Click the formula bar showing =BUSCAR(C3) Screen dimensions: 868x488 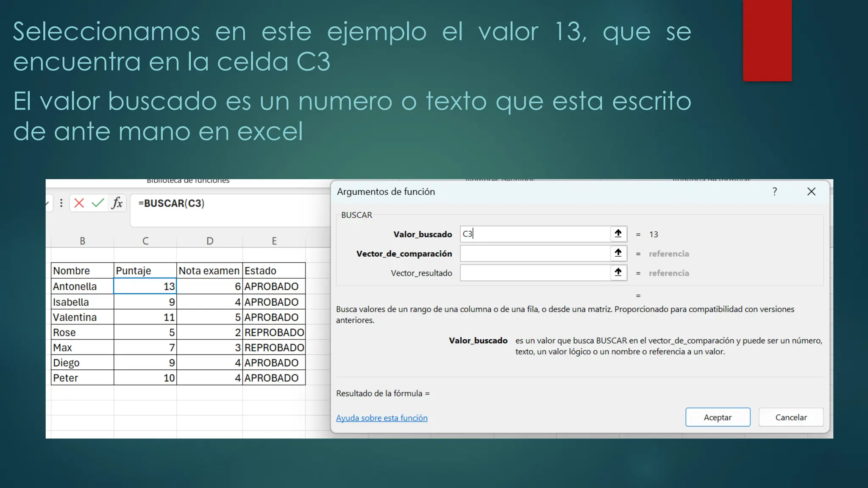(x=231, y=211)
